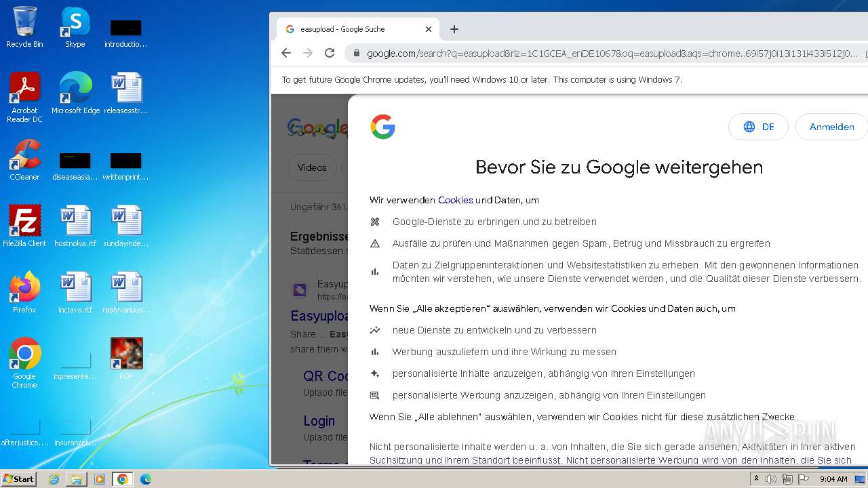Select the introductio... desktop file
The width and height of the screenshot is (868, 488).
pos(126,32)
